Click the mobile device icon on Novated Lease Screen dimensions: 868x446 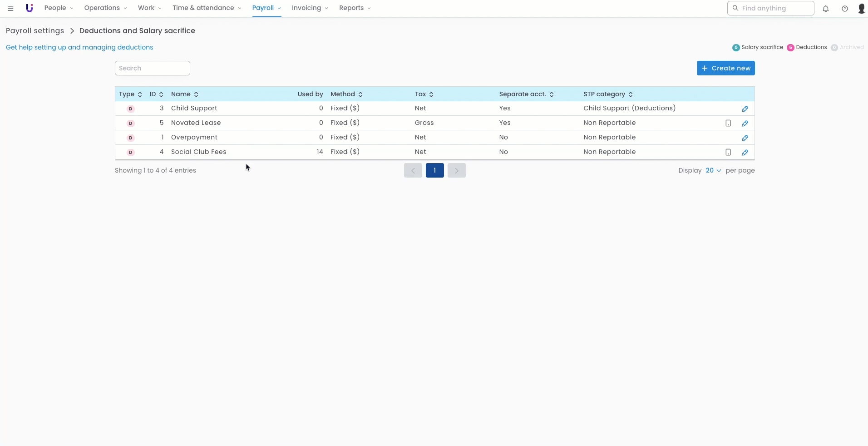[728, 124]
